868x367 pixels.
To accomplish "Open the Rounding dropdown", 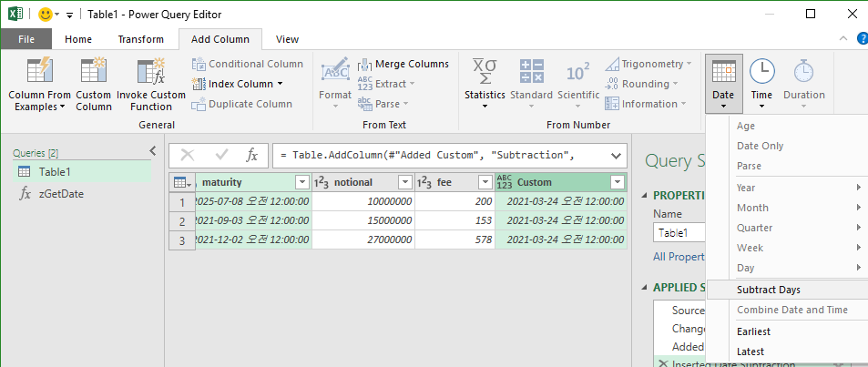I will (641, 84).
